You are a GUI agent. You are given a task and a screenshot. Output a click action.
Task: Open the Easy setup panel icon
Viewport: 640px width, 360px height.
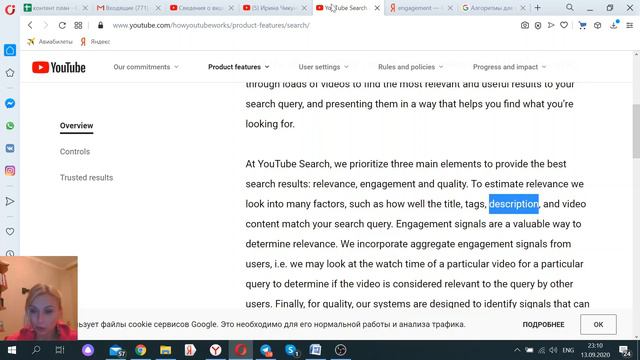pos(630,25)
